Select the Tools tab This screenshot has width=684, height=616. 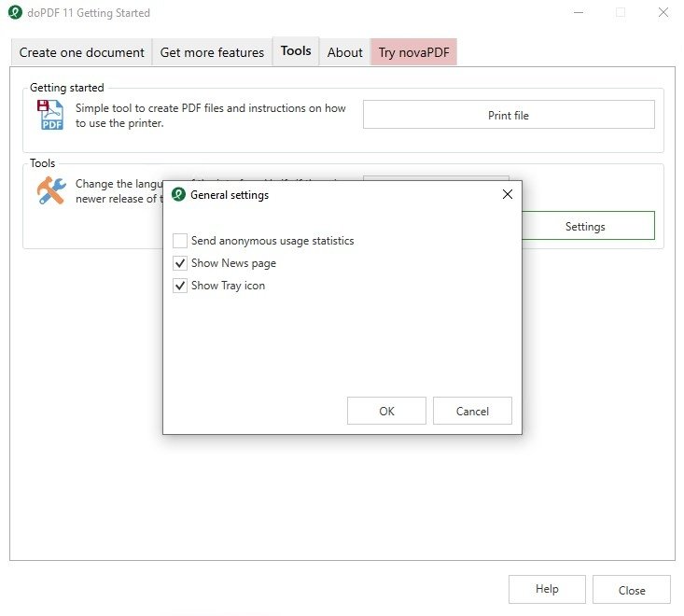296,51
